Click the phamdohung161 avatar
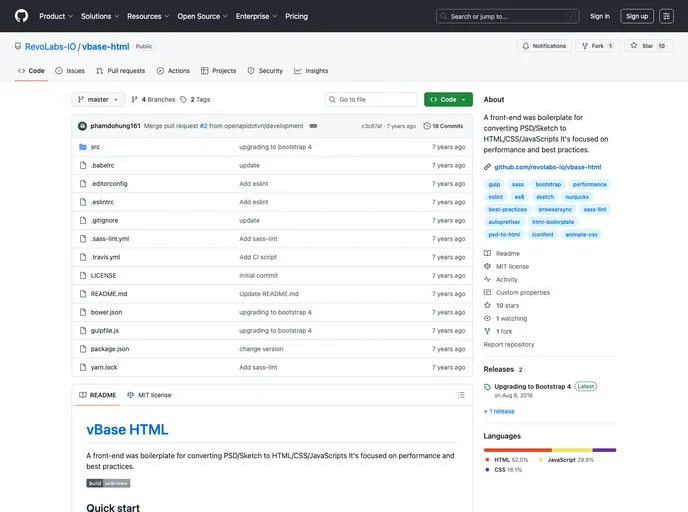Image resolution: width=688 pixels, height=512 pixels. point(82,126)
